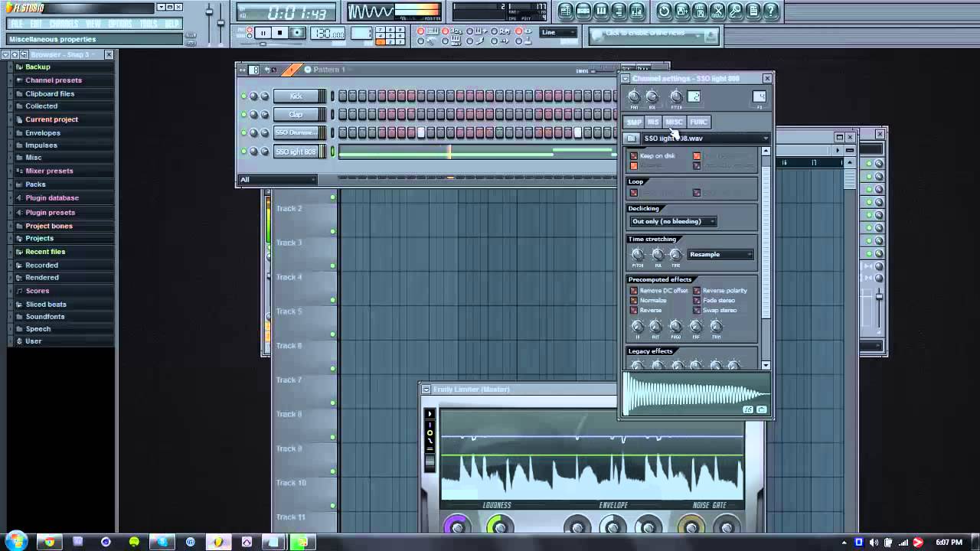
Task: Open the FILE menu
Action: click(x=16, y=24)
